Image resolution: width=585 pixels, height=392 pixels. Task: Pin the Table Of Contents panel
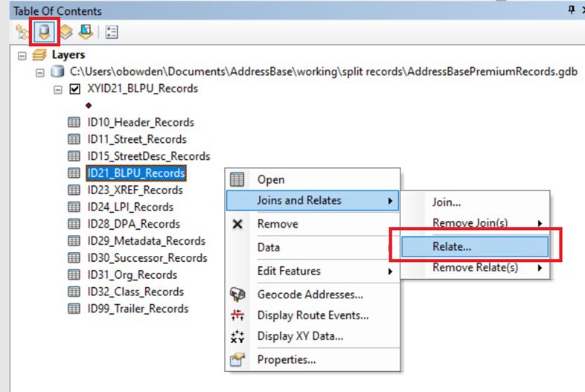tap(571, 10)
